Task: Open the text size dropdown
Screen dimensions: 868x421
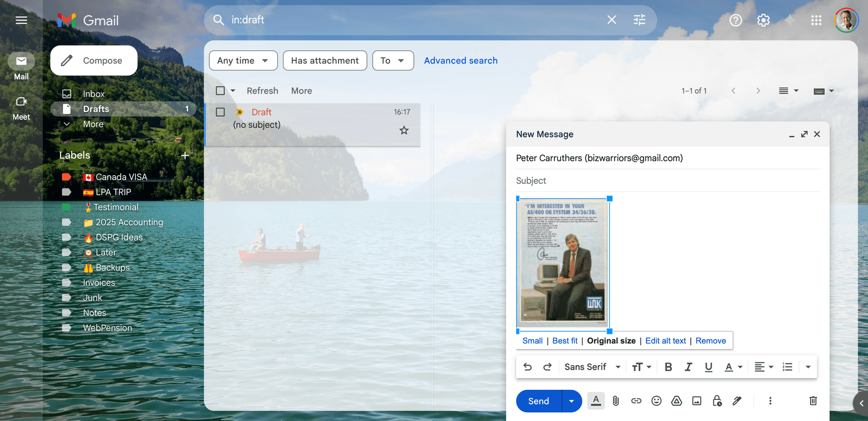Action: 641,367
